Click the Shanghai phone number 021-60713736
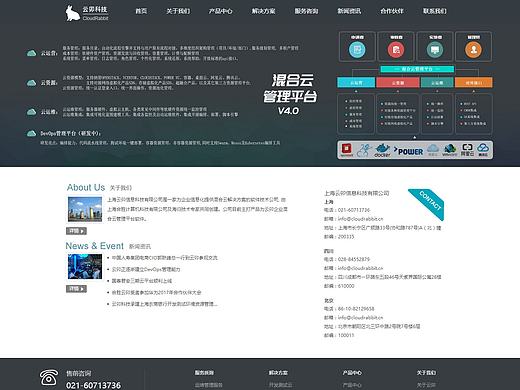The width and height of the screenshot is (520, 390). click(x=354, y=210)
